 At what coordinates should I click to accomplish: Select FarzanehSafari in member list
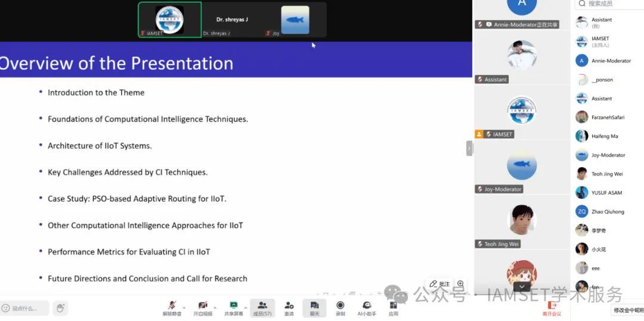pos(609,117)
